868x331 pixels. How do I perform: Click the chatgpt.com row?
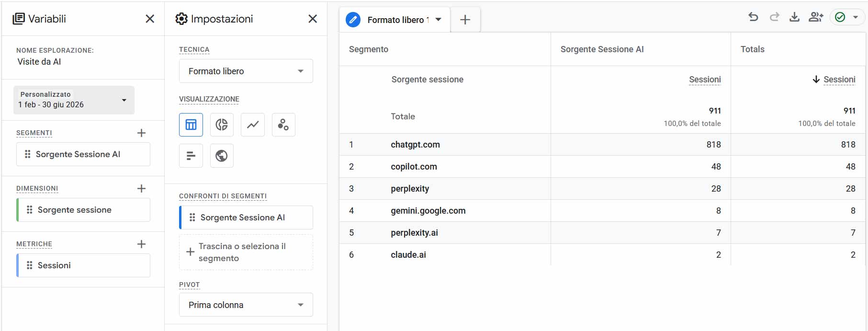pos(602,145)
